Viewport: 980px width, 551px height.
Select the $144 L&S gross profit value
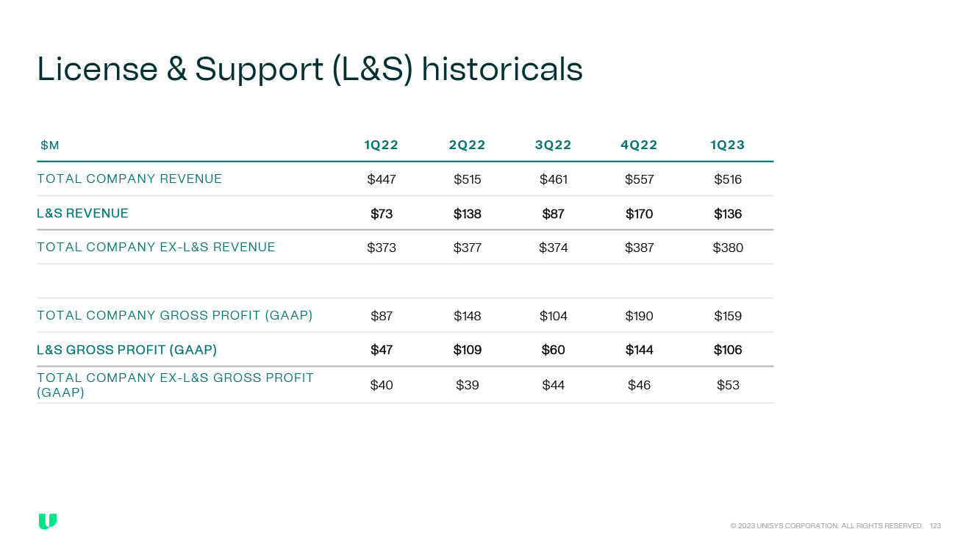pyautogui.click(x=639, y=350)
